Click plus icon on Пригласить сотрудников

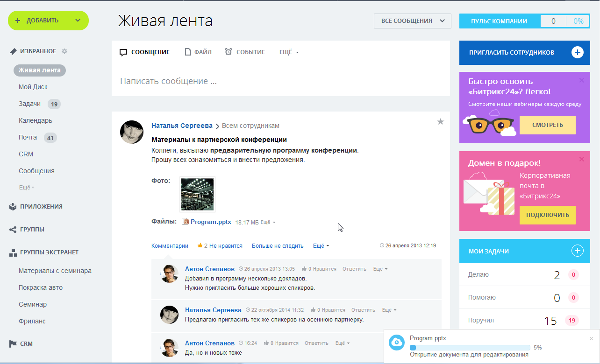tap(577, 52)
